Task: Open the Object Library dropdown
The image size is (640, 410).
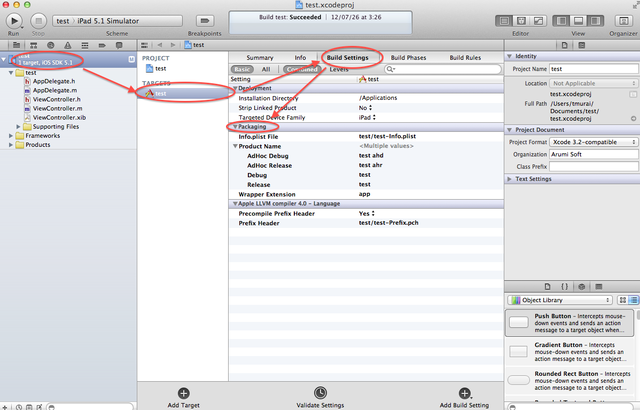Action: pos(560,300)
